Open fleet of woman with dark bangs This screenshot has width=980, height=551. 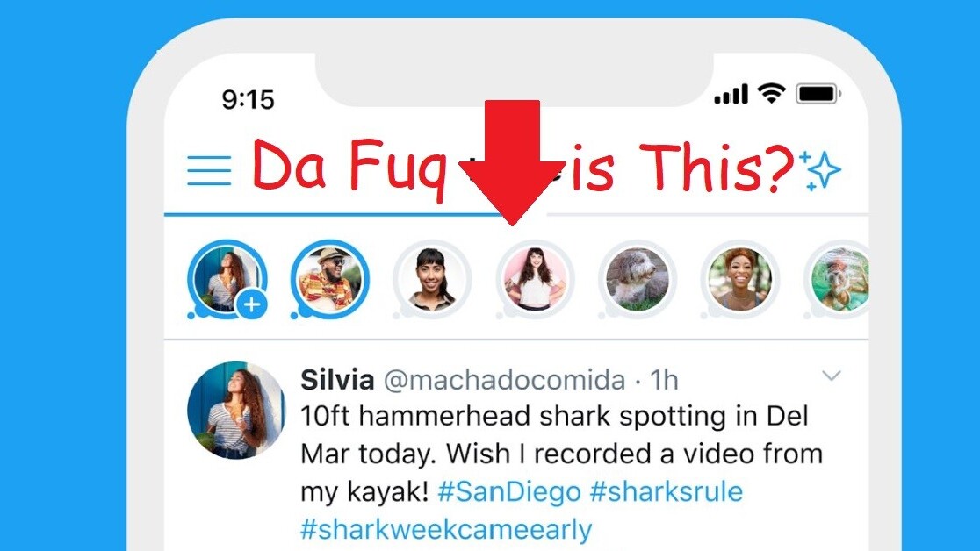pyautogui.click(x=432, y=279)
